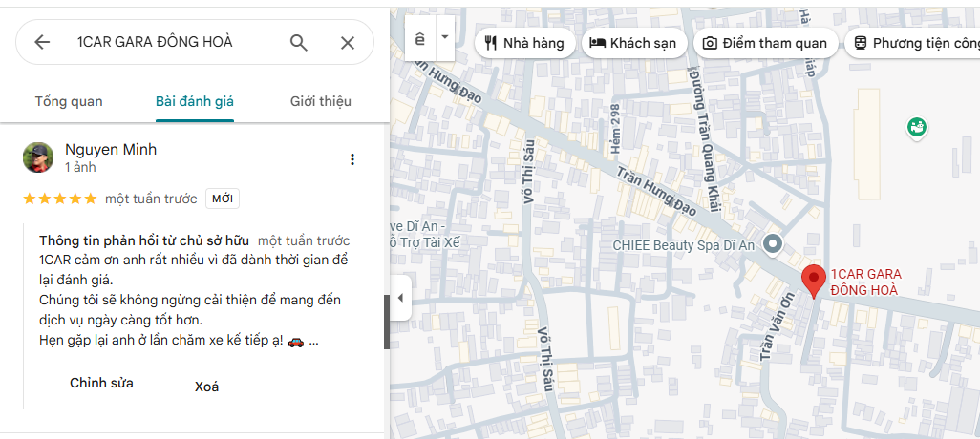Click the 1CAR GARA ĐÔNG HOÀ map label

coord(864,282)
